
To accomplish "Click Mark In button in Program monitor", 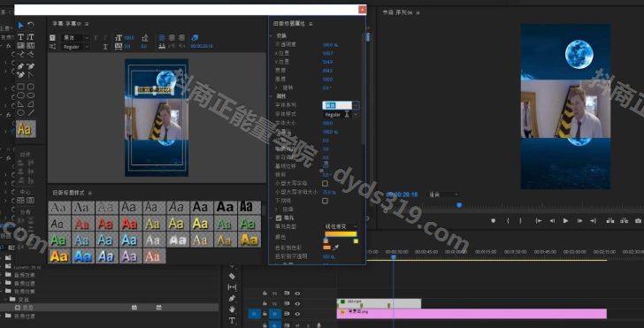I will [x=508, y=221].
